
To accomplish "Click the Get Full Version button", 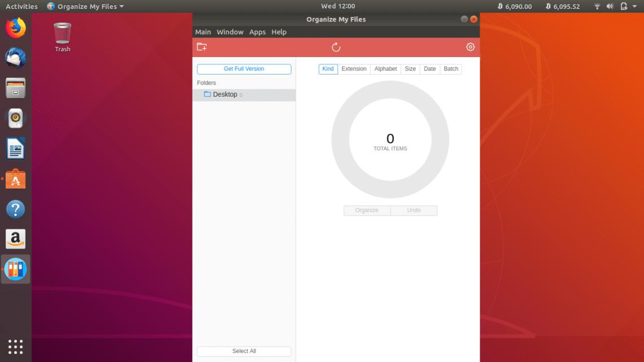I will pos(243,68).
